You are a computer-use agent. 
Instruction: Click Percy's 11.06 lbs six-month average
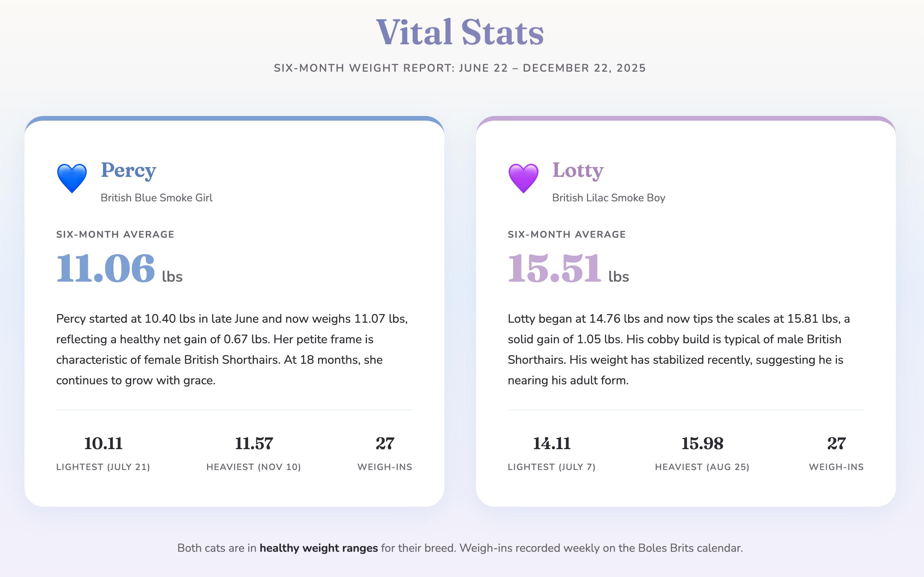coord(106,268)
